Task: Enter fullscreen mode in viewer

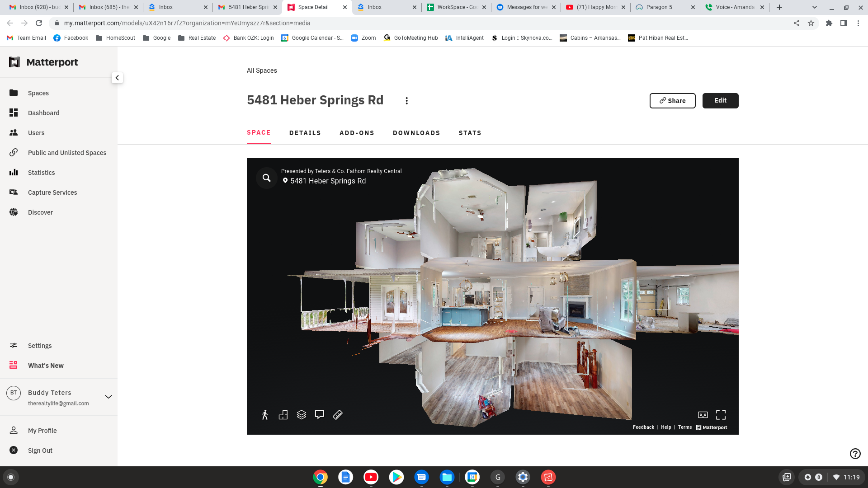Action: (x=721, y=415)
